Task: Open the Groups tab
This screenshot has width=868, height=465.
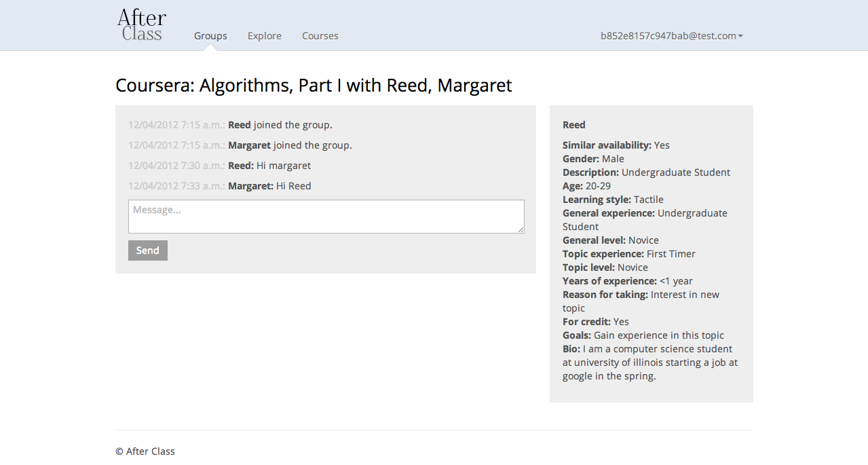Action: pos(210,36)
